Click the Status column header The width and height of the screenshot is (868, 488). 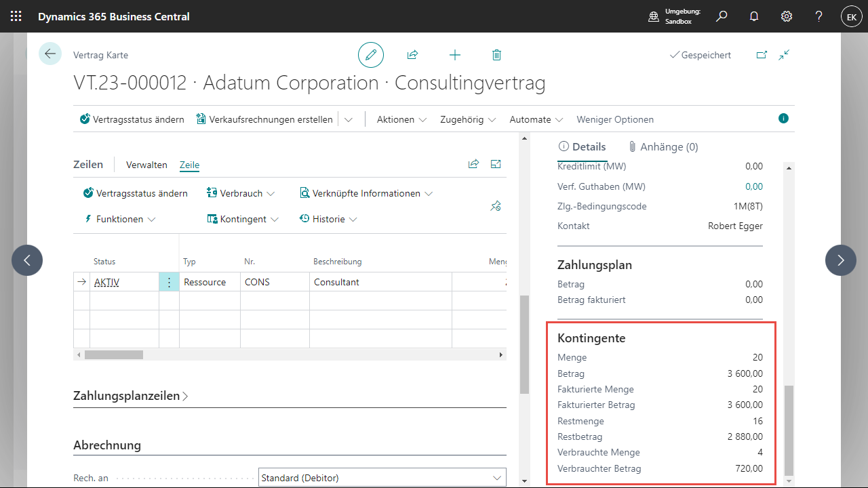click(104, 261)
